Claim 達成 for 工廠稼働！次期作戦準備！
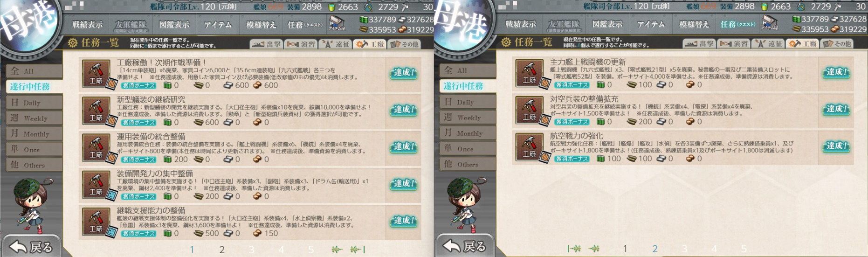Image resolution: width=868 pixels, height=257 pixels. tap(403, 73)
